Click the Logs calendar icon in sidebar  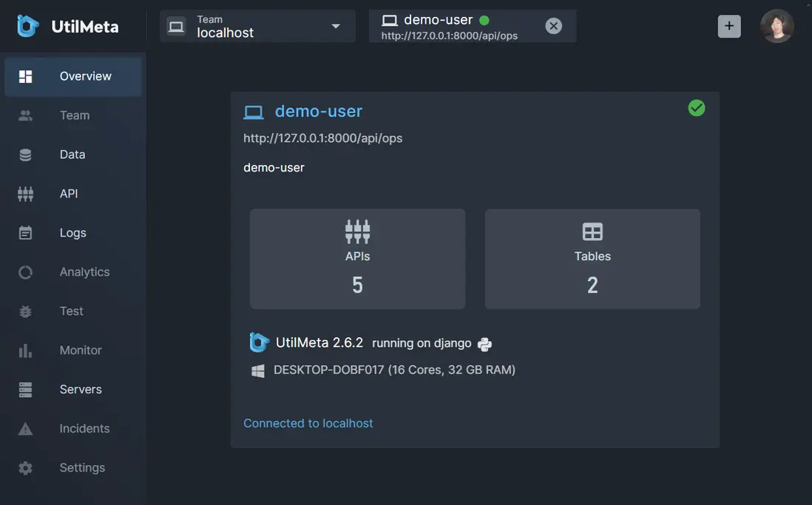[x=24, y=232]
